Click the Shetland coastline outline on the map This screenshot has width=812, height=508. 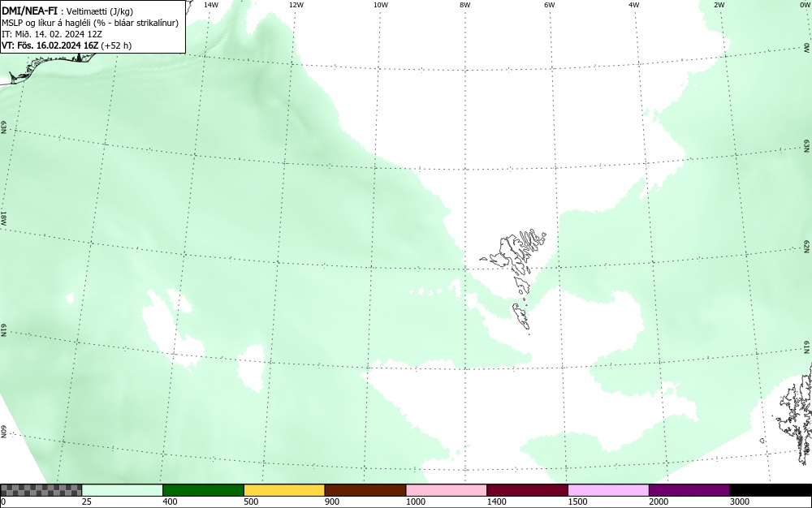coord(795,414)
